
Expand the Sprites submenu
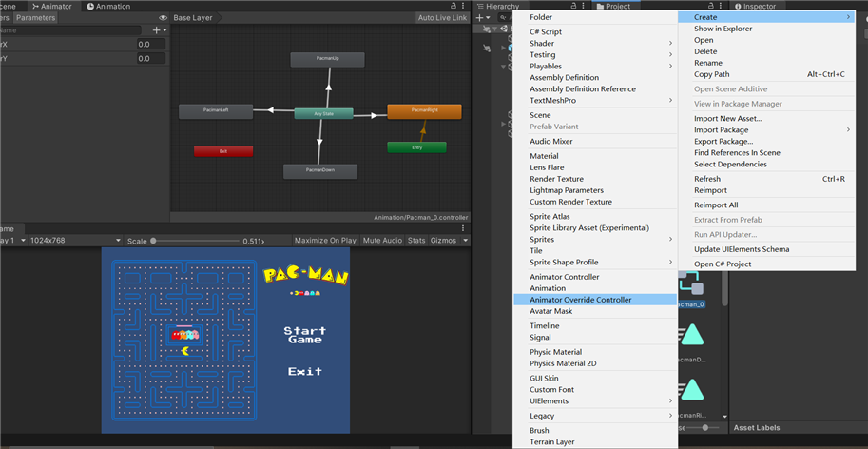[595, 239]
